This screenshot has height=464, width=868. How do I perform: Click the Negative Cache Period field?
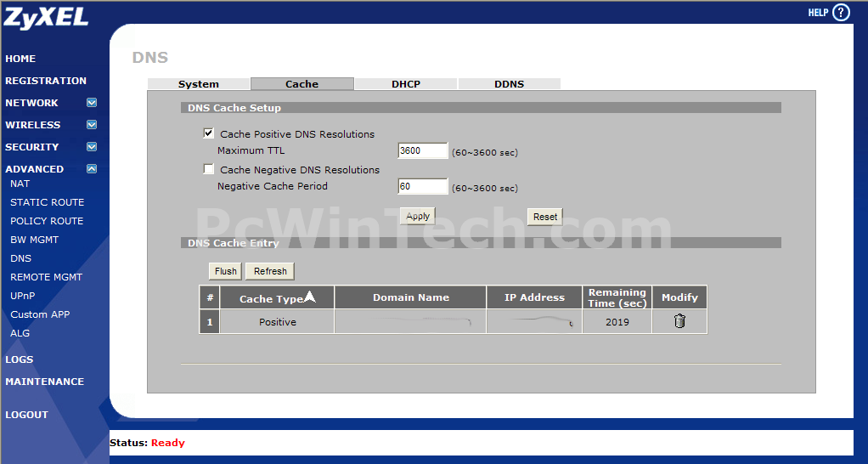(422, 187)
